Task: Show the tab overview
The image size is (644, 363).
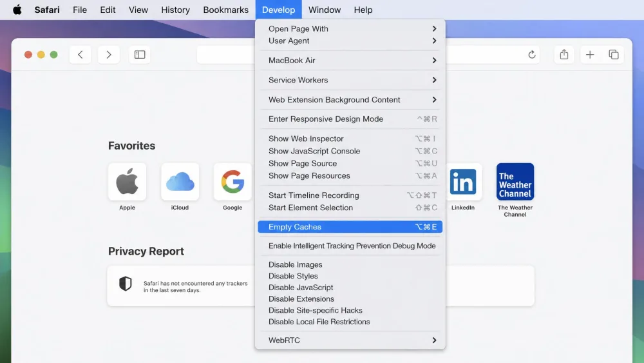Action: [x=614, y=55]
